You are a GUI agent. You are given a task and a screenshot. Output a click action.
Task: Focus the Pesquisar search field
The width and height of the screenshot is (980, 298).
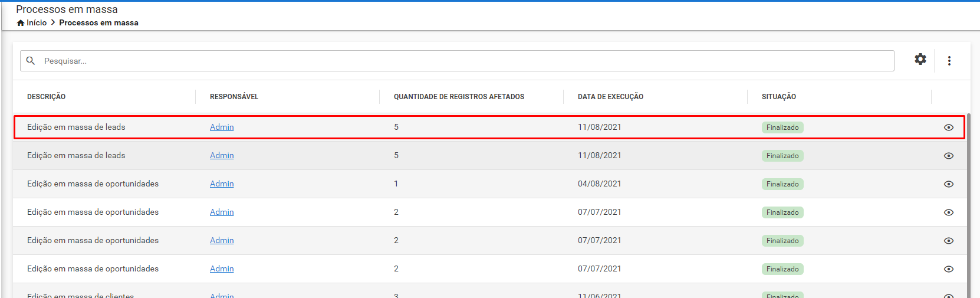pos(457,61)
